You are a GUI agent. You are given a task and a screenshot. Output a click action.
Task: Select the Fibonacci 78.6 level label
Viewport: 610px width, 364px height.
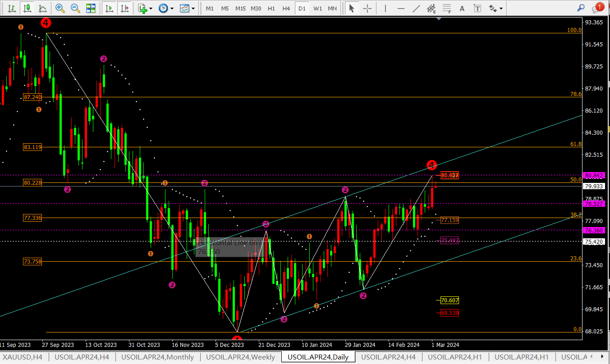click(576, 94)
